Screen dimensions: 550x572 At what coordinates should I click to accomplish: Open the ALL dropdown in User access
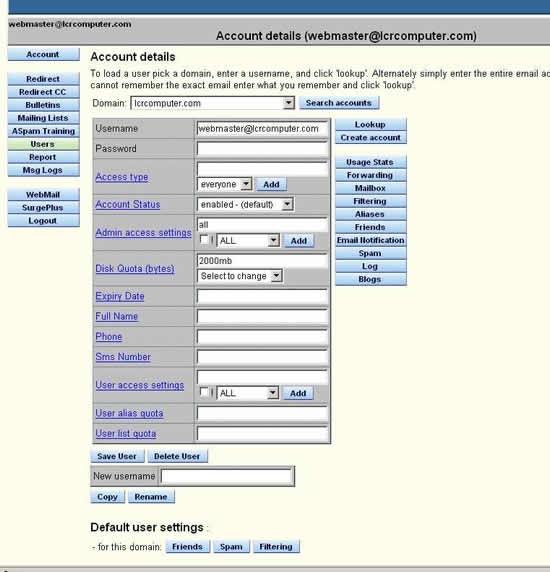(x=248, y=393)
